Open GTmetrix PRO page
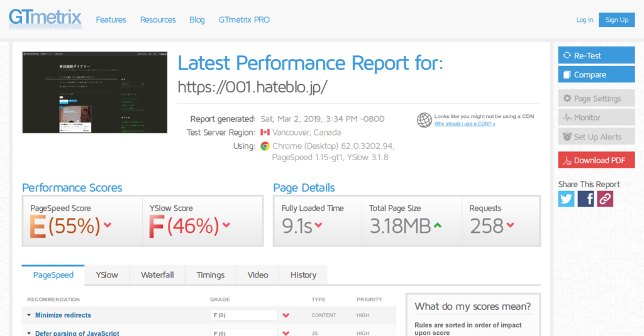 pyautogui.click(x=244, y=19)
